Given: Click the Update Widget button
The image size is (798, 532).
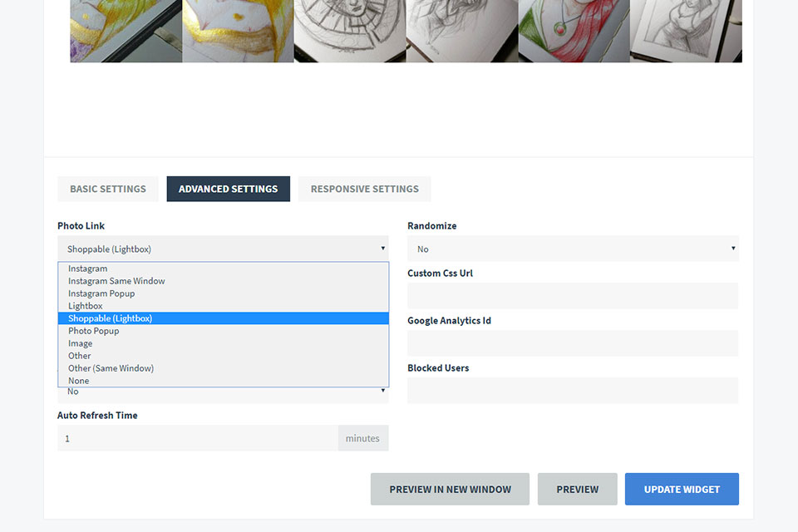Looking at the screenshot, I should point(682,490).
